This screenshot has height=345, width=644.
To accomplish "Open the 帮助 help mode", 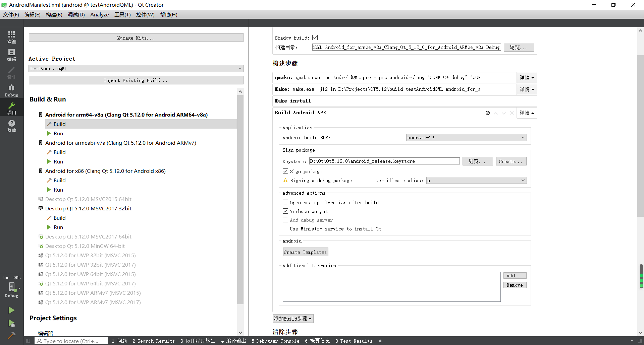I will (11, 126).
